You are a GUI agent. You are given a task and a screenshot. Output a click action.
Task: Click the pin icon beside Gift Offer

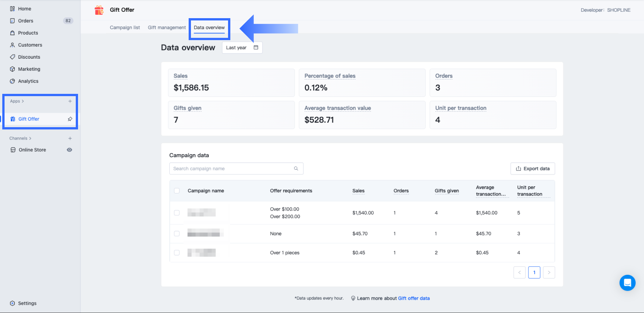tap(70, 119)
